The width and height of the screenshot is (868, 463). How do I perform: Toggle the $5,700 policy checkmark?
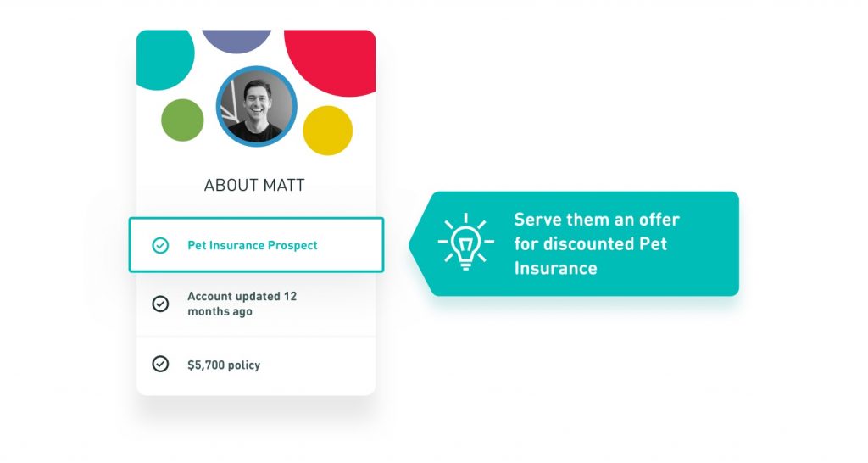(160, 364)
